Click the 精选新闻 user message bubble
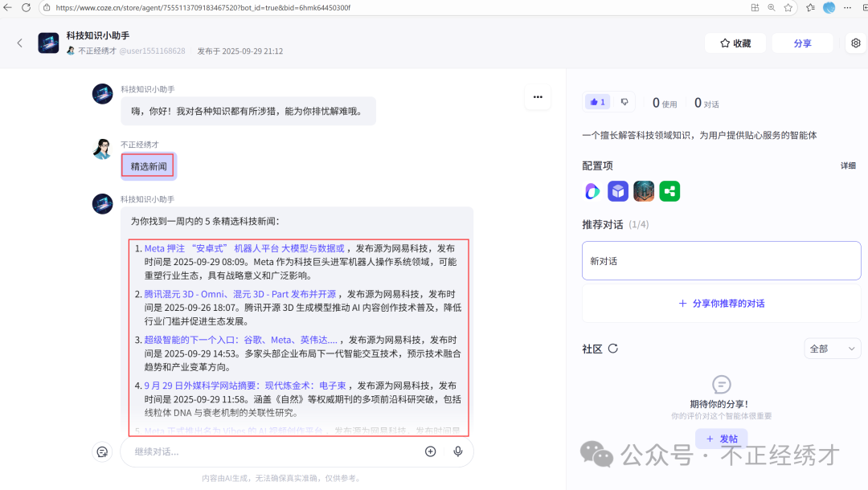This screenshot has height=490, width=868. [x=149, y=166]
